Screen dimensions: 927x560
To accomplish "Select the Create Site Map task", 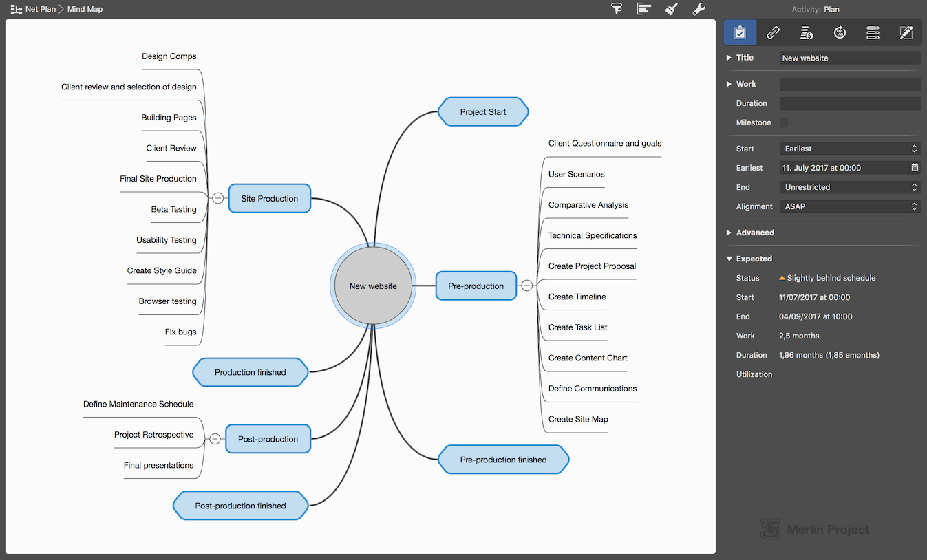I will (x=578, y=419).
